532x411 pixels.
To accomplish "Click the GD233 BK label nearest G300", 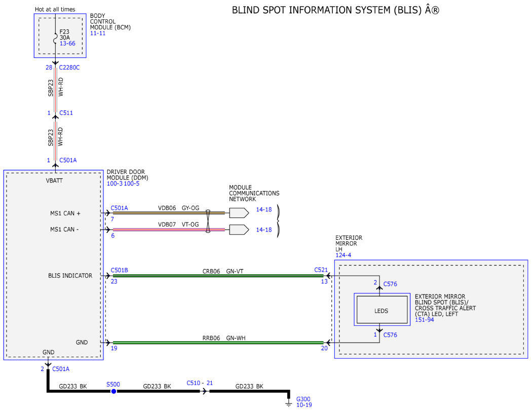I will [x=249, y=386].
